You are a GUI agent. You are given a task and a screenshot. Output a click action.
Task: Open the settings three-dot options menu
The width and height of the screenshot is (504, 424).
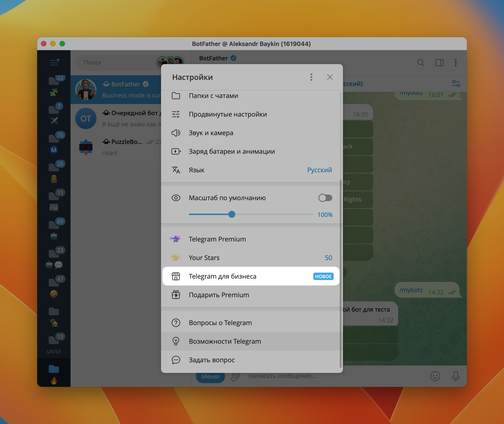coord(311,77)
